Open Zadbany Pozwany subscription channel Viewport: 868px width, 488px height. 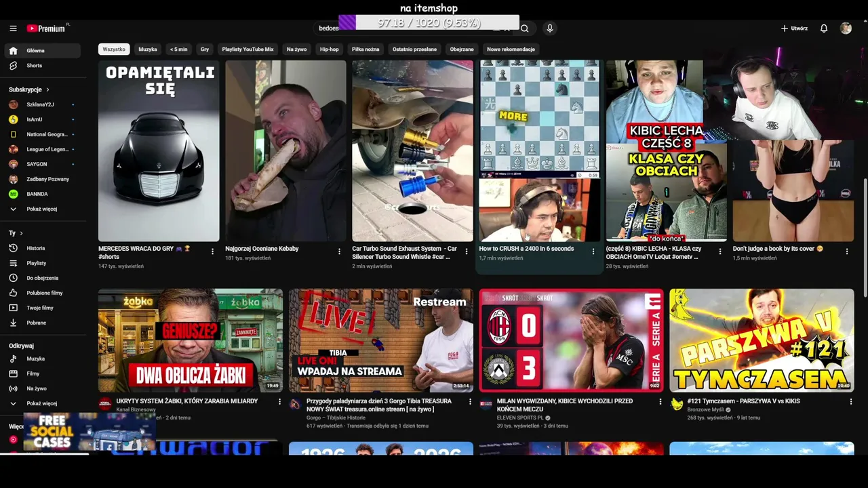click(43, 179)
